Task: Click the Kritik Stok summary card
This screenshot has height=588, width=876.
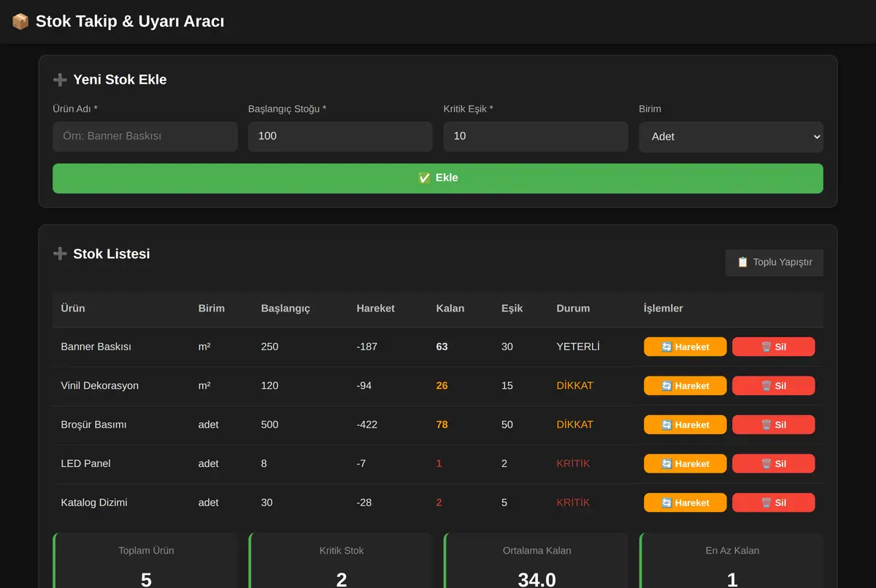Action: 341,560
